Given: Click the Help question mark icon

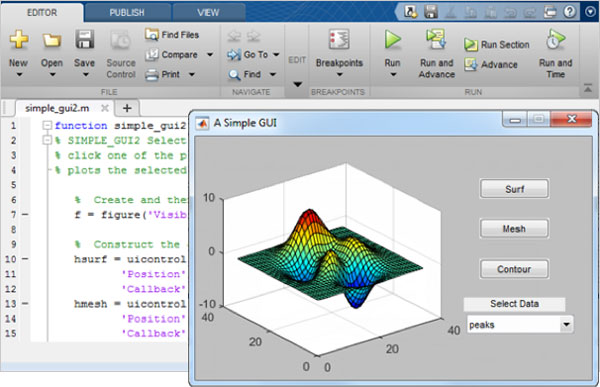Looking at the screenshot, I should tap(570, 12).
